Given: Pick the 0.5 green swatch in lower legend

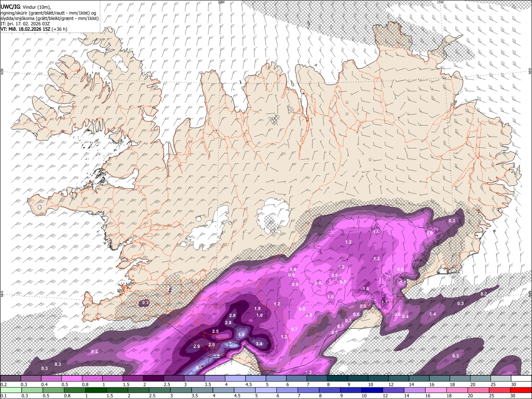Looking at the screenshot, I should click(53, 390).
